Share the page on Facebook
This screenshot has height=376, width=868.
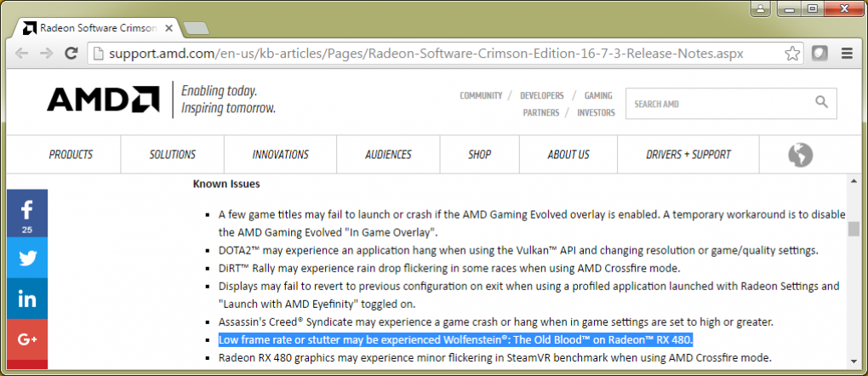coord(27,214)
